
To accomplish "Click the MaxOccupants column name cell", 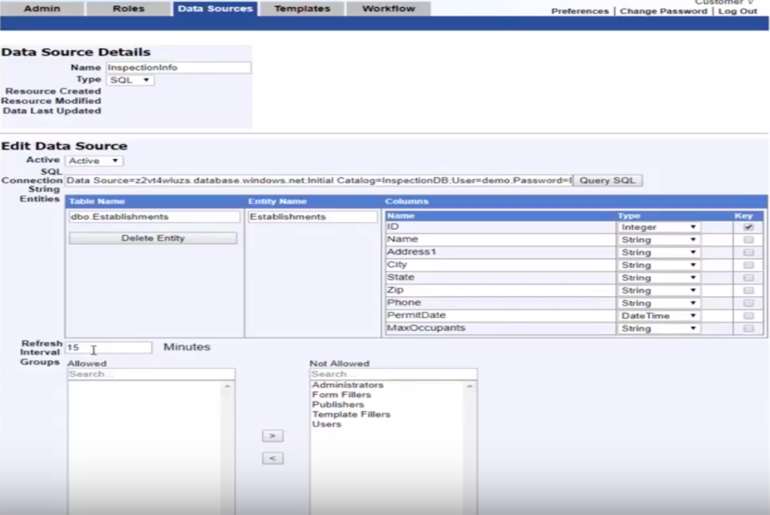I will 500,328.
